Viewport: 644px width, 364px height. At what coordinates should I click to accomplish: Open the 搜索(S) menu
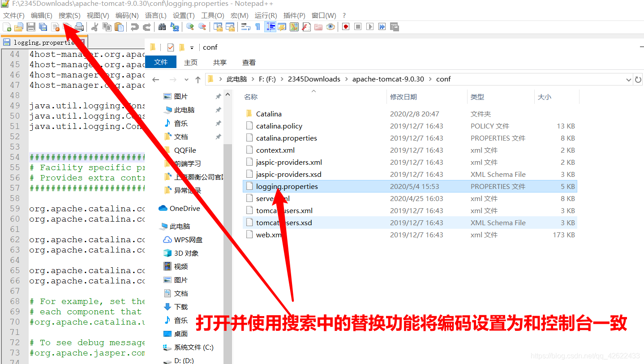coord(69,15)
